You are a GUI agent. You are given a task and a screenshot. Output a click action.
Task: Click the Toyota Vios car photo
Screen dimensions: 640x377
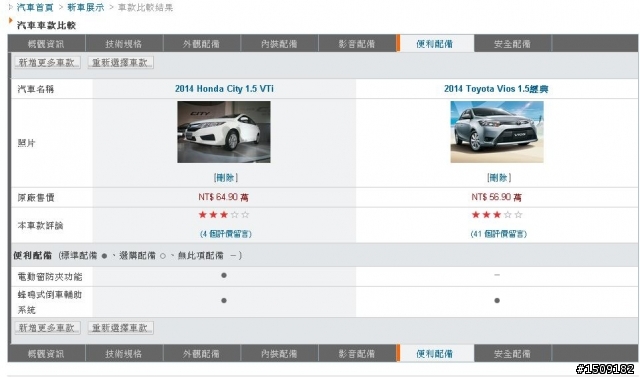tap(497, 132)
